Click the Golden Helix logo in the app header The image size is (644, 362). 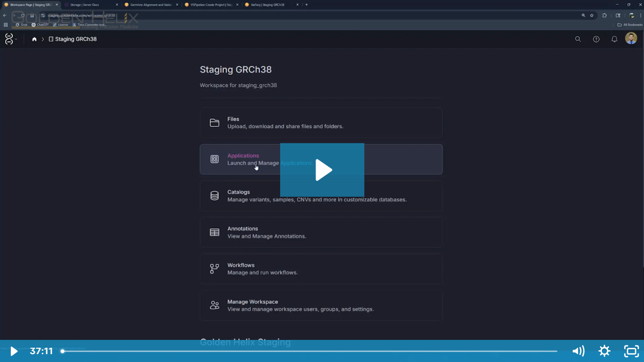pos(8,39)
